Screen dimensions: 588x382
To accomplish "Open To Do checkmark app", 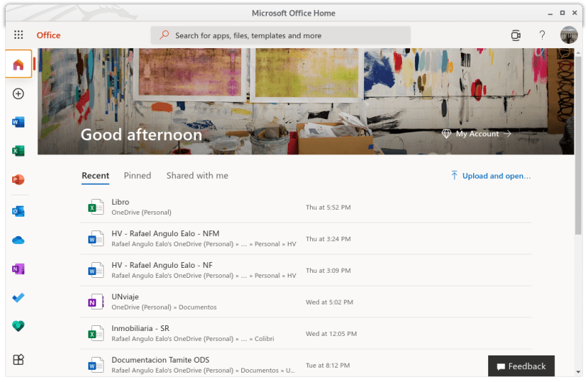I will coord(19,298).
